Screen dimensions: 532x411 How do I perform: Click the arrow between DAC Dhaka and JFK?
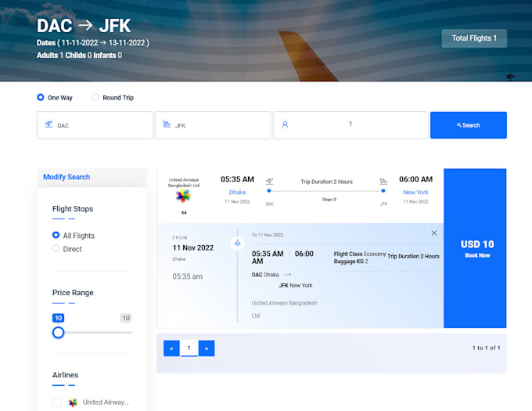[288, 275]
